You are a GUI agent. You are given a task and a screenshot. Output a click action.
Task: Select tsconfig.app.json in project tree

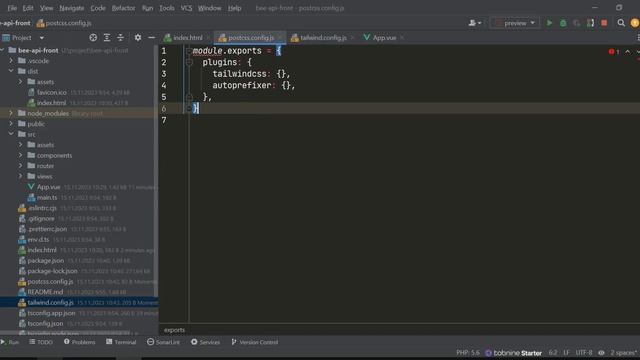[51, 313]
